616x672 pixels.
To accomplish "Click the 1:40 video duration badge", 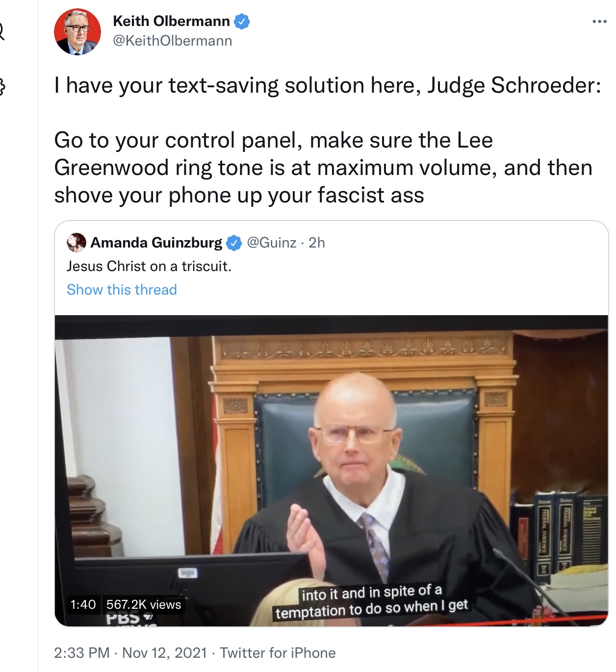I will coord(83,604).
